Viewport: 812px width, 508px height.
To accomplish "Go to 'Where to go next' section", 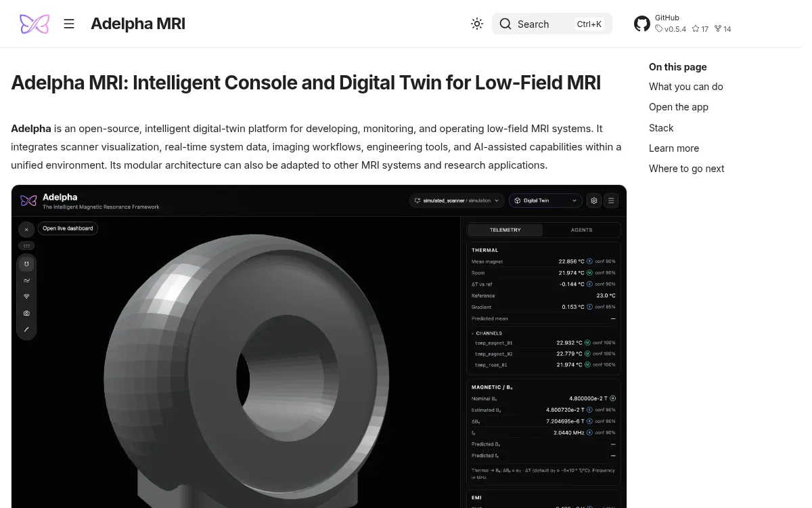I will 686,169.
